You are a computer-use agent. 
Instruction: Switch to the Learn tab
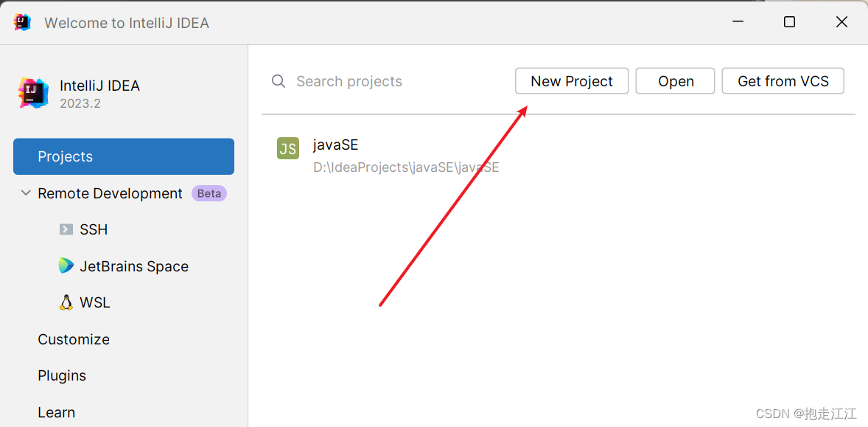[57, 412]
